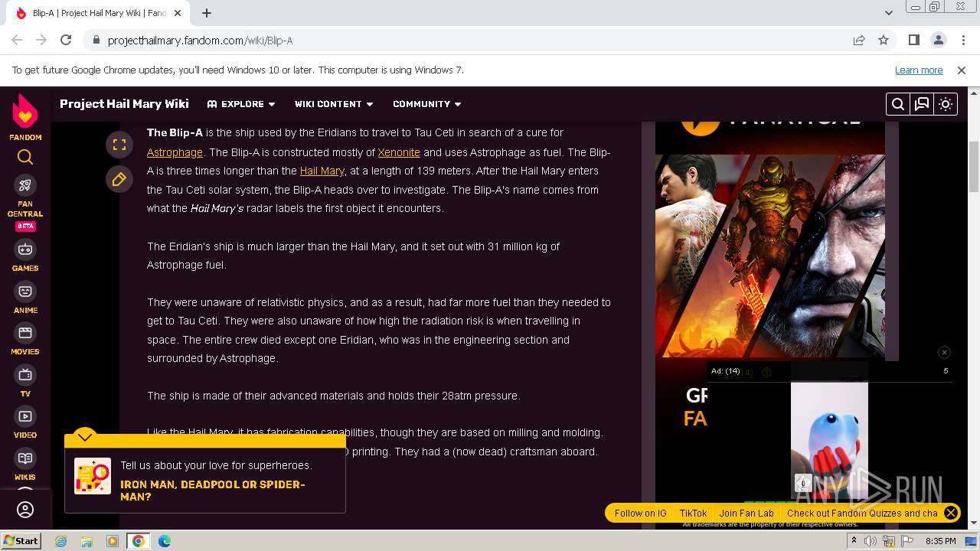Expand the Explore menu
Viewport: 980px width, 551px height.
point(241,104)
